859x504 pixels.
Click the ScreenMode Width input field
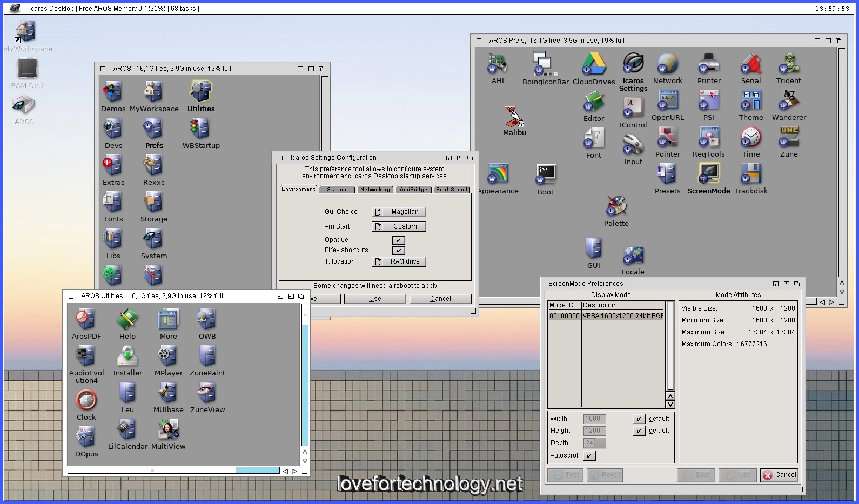pos(594,419)
